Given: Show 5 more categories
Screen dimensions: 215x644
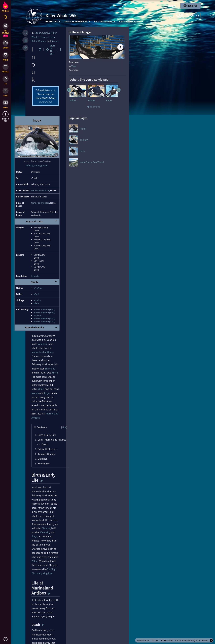Looking at the screenshot, I should coord(55,41).
